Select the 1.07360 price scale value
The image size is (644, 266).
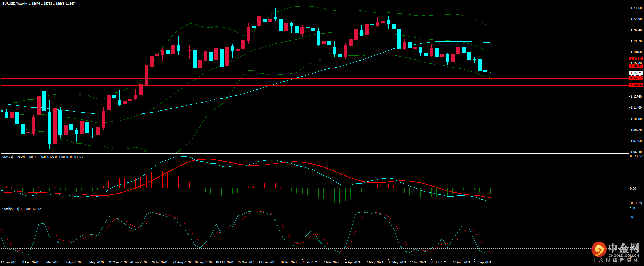click(x=636, y=141)
